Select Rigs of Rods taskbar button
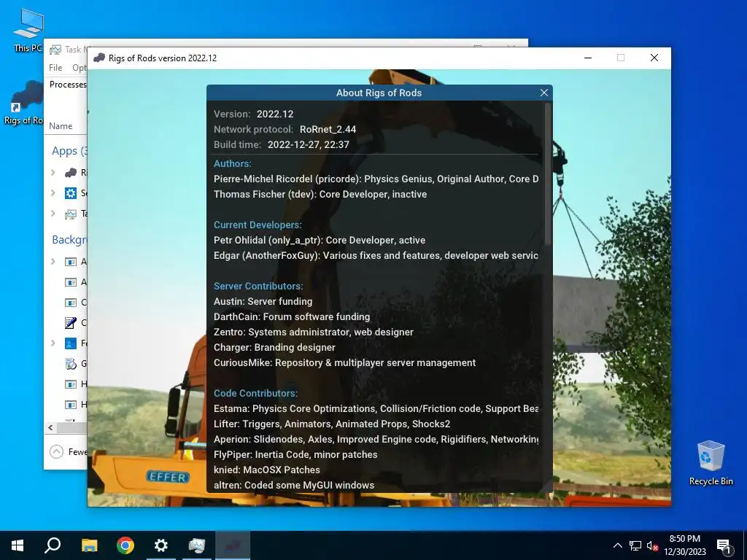Screen dimensions: 747x560 233,545
